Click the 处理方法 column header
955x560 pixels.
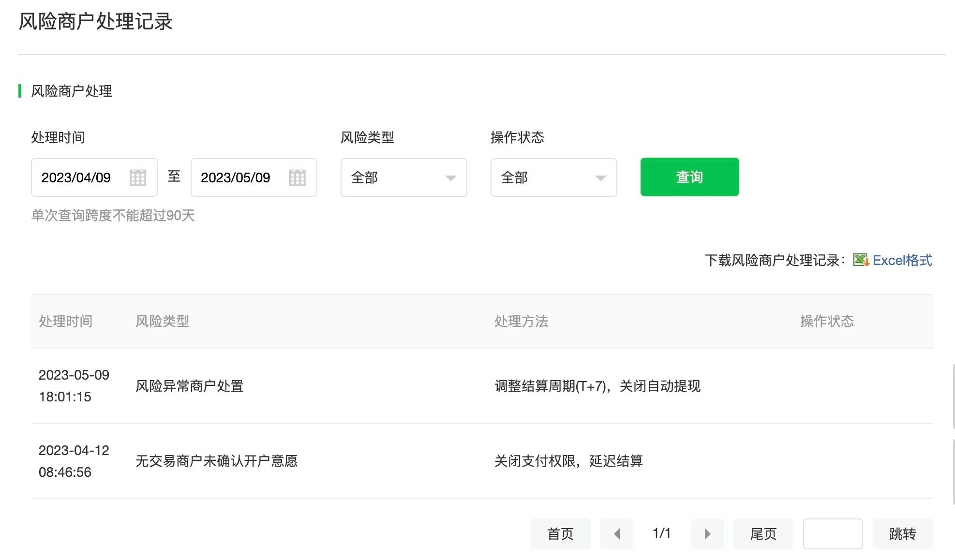click(521, 321)
